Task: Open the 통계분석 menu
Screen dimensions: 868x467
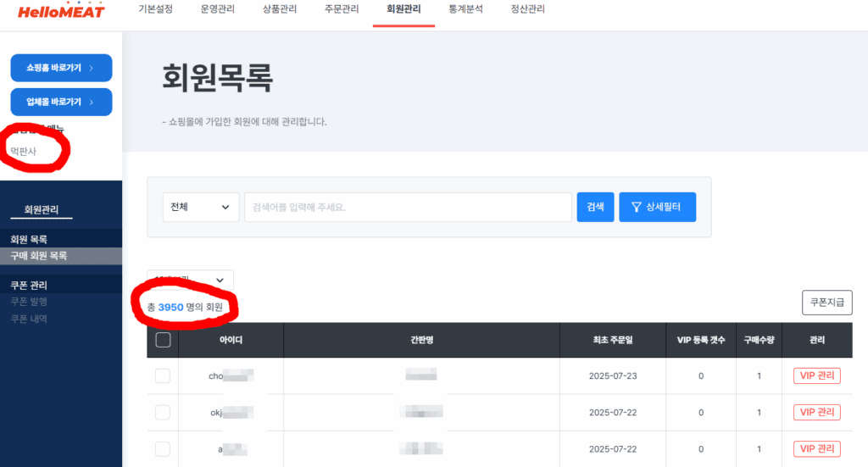Action: pos(465,8)
